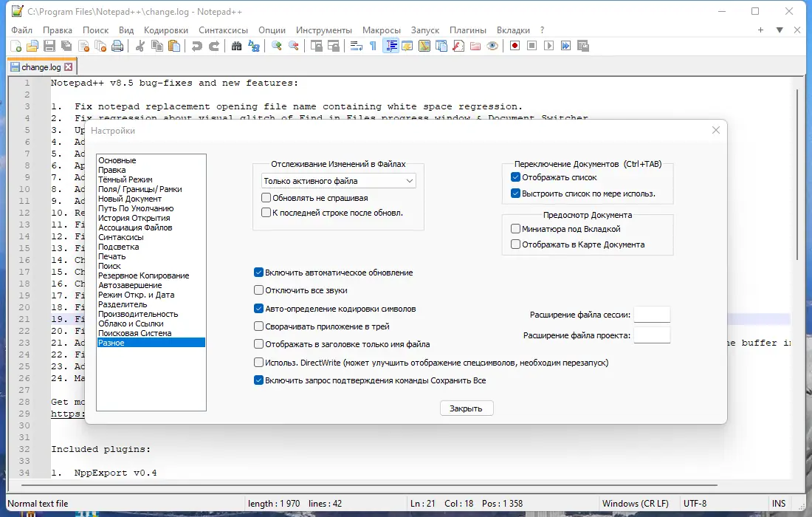This screenshot has width=812, height=517.
Task: Open Find using the binoculars icon
Action: 236,46
